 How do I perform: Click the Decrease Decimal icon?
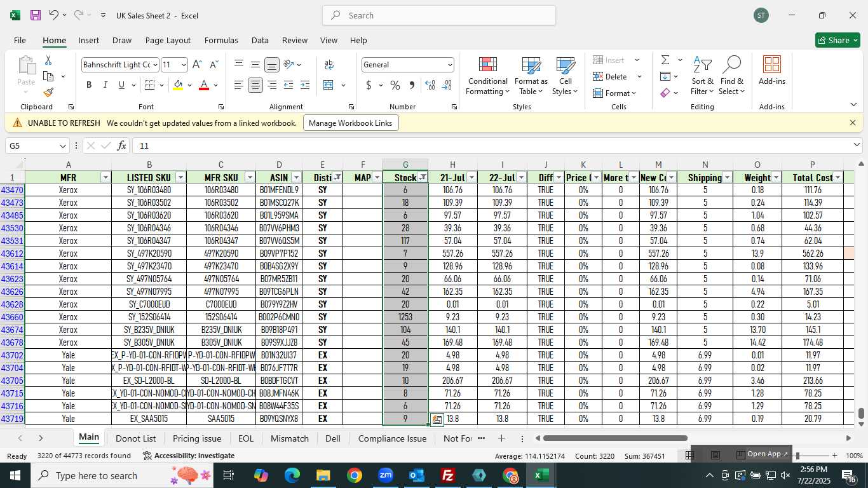pyautogui.click(x=447, y=85)
